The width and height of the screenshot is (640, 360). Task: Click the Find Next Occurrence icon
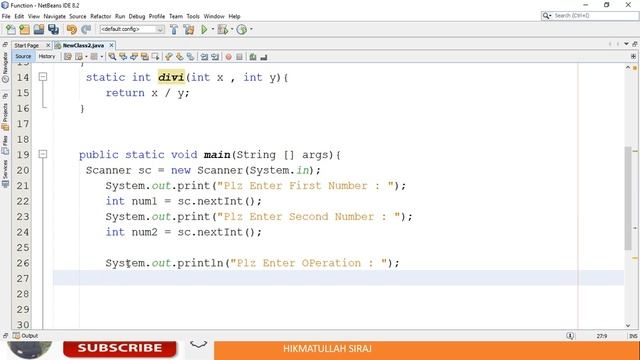click(134, 57)
